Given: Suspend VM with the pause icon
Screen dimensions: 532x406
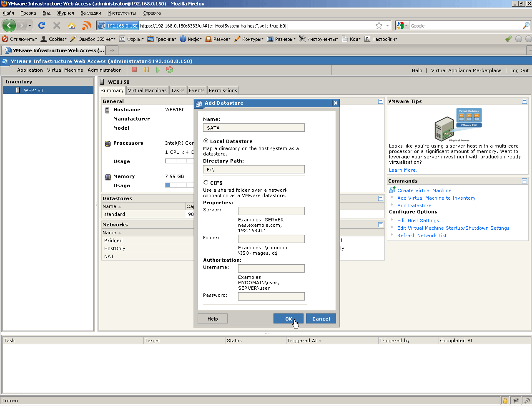Looking at the screenshot, I should [x=146, y=70].
